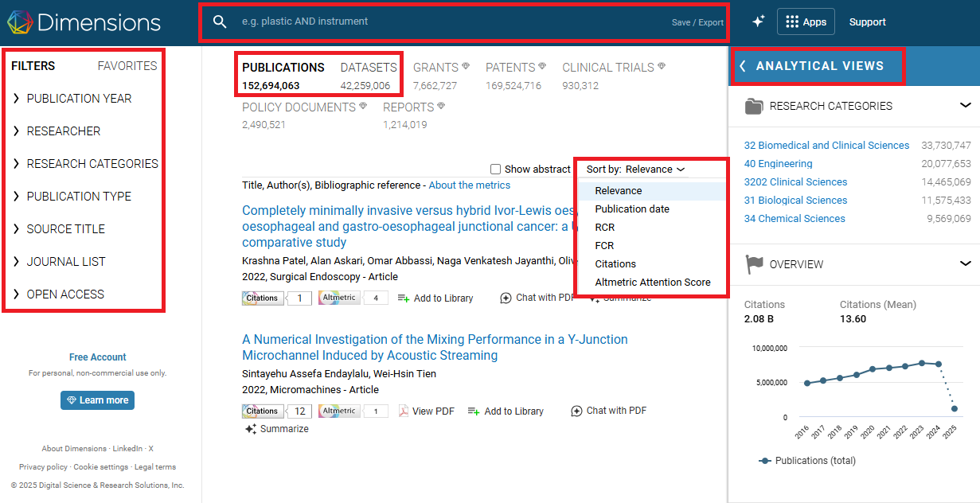Open the 40 Engineering category
This screenshot has height=503, width=980.
click(778, 163)
